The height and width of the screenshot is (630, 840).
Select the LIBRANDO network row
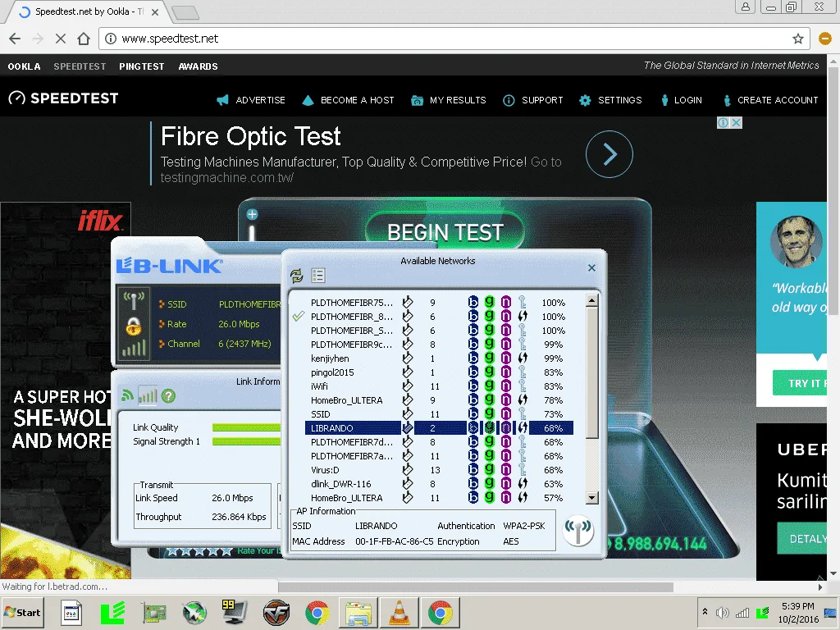pos(439,428)
